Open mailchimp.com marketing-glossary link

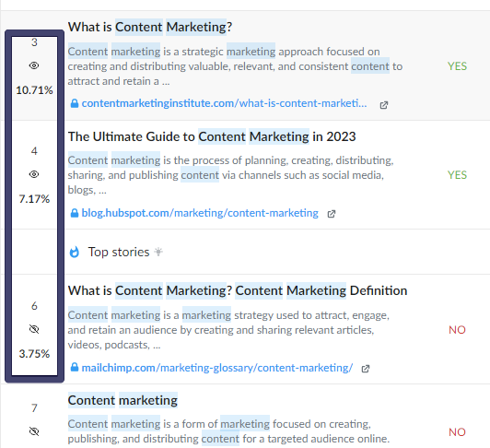point(216,368)
